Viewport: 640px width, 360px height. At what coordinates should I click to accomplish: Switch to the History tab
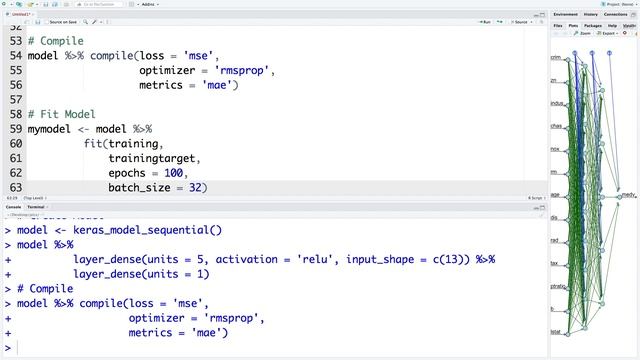pos(590,14)
